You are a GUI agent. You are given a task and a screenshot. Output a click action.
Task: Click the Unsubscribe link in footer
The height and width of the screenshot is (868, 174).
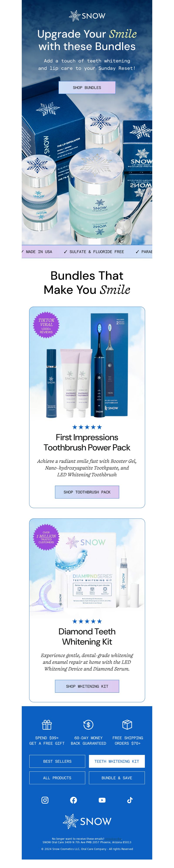[x=113, y=839]
